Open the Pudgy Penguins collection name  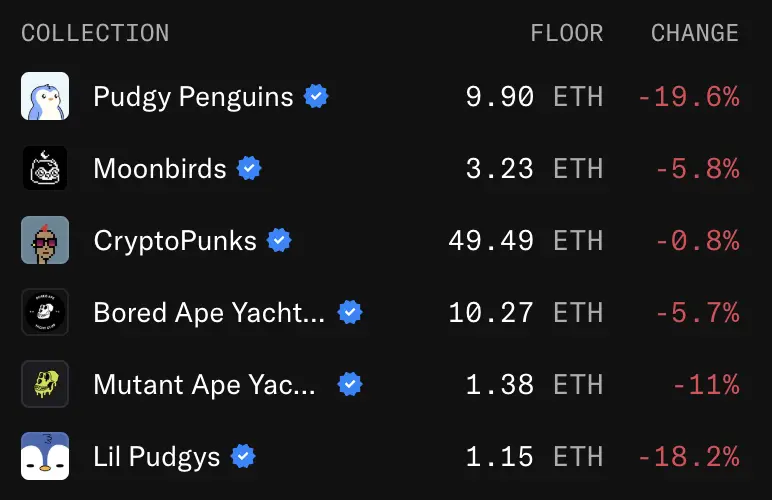(x=193, y=97)
